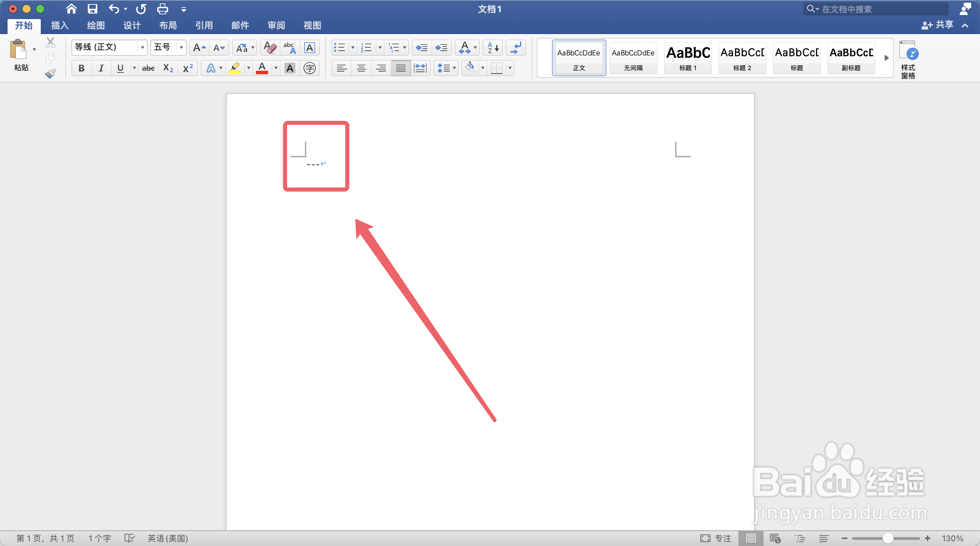The image size is (980, 546).
Task: Align text right
Action: 381,68
